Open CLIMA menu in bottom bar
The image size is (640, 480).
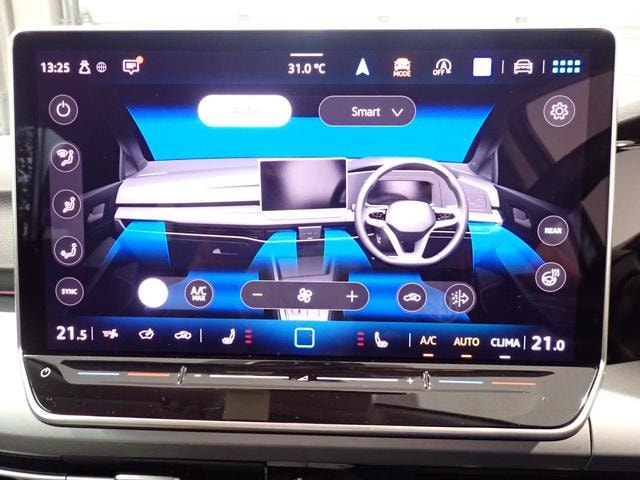[505, 343]
